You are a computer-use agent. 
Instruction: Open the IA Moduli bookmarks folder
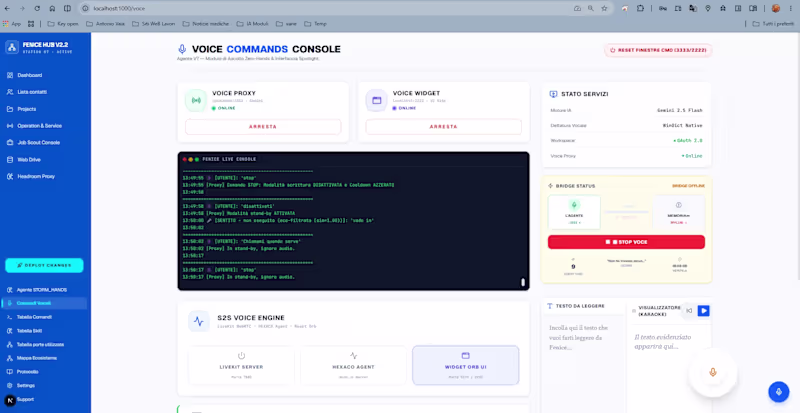pyautogui.click(x=253, y=24)
